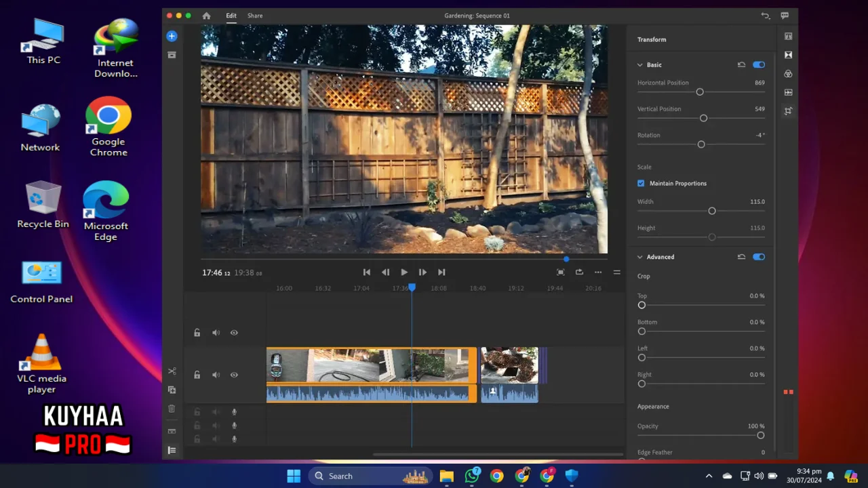Screen dimensions: 868x488
Task: Open the Color panel icon
Action: pos(788,73)
